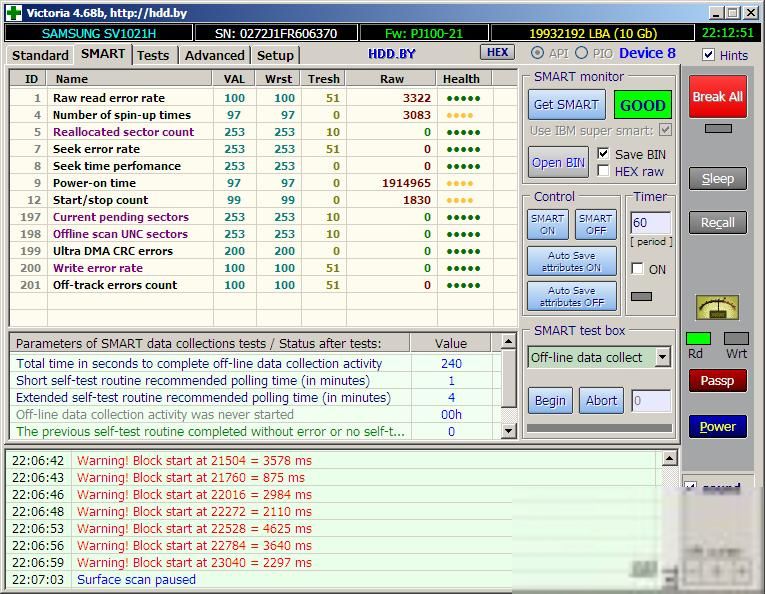Select the Off-track errors count row
Screen dimensions: 765x594
click(263, 285)
